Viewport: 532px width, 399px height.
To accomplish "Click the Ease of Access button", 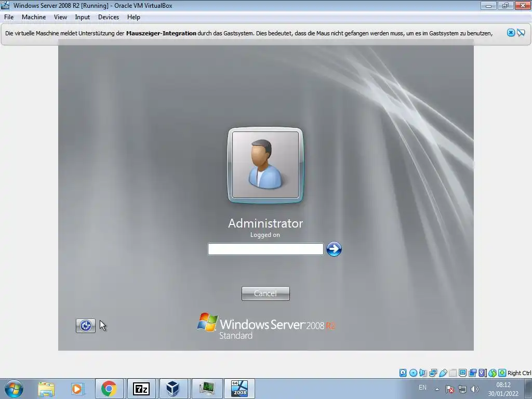I will (x=86, y=326).
